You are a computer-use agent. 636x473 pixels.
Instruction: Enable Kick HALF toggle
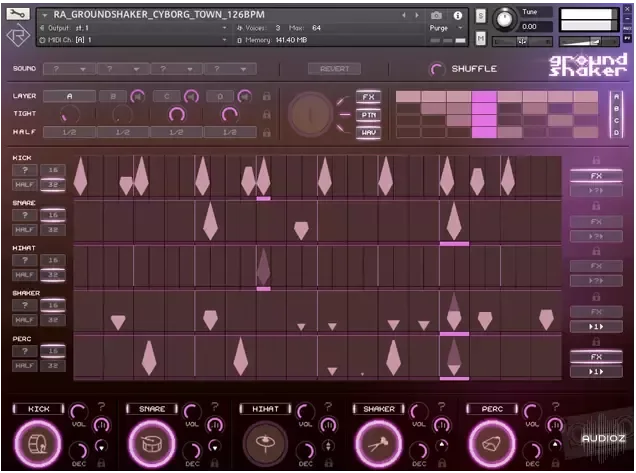[x=24, y=185]
